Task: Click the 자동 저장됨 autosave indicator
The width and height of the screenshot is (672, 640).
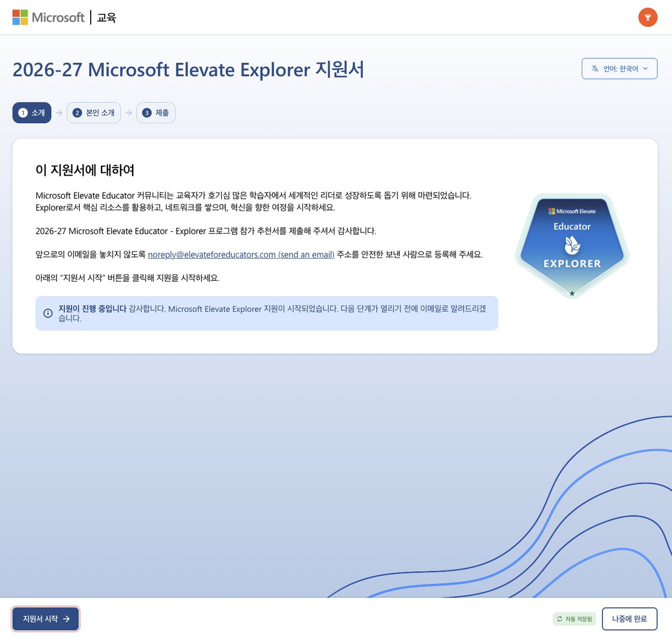Action: pyautogui.click(x=574, y=619)
